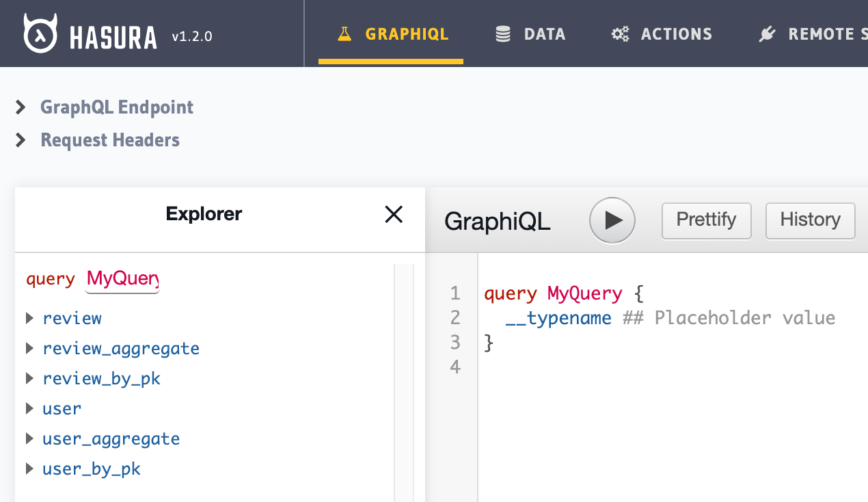Image resolution: width=868 pixels, height=502 pixels.
Task: Click the GraphiQL title text
Action: (498, 221)
